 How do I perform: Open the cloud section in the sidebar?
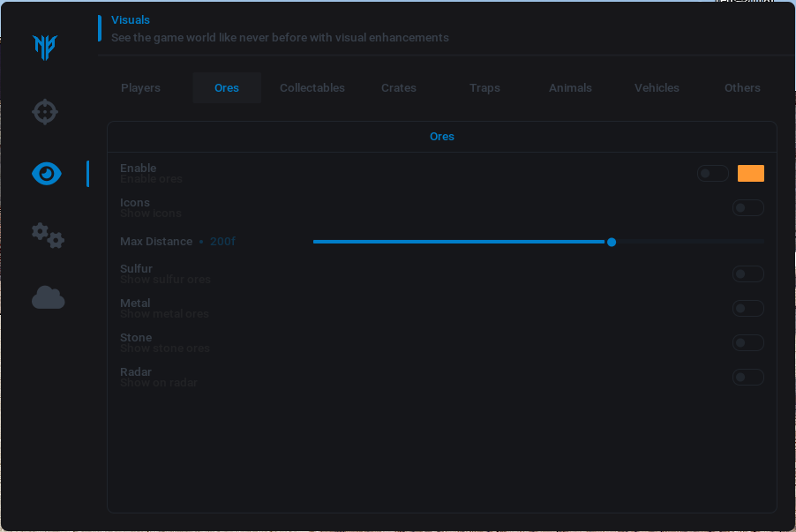48,298
